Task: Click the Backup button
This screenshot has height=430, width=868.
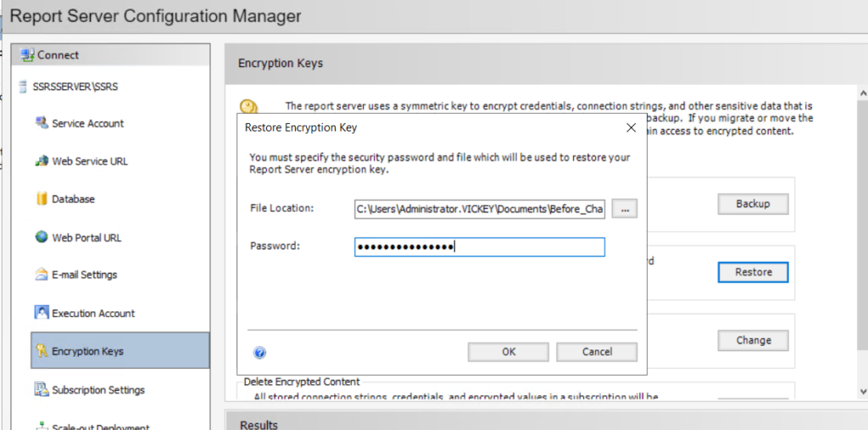Action: pos(753,204)
